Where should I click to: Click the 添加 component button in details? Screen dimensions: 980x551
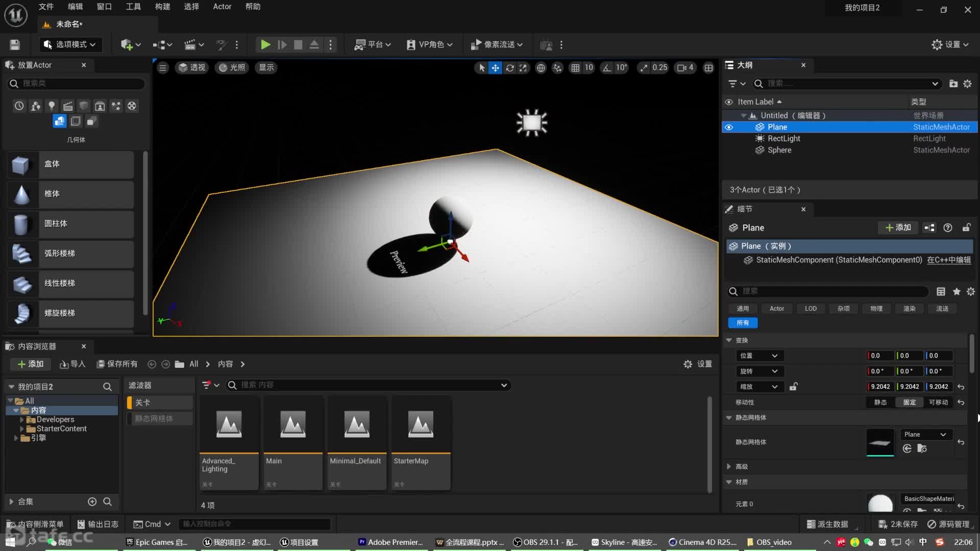[898, 228]
